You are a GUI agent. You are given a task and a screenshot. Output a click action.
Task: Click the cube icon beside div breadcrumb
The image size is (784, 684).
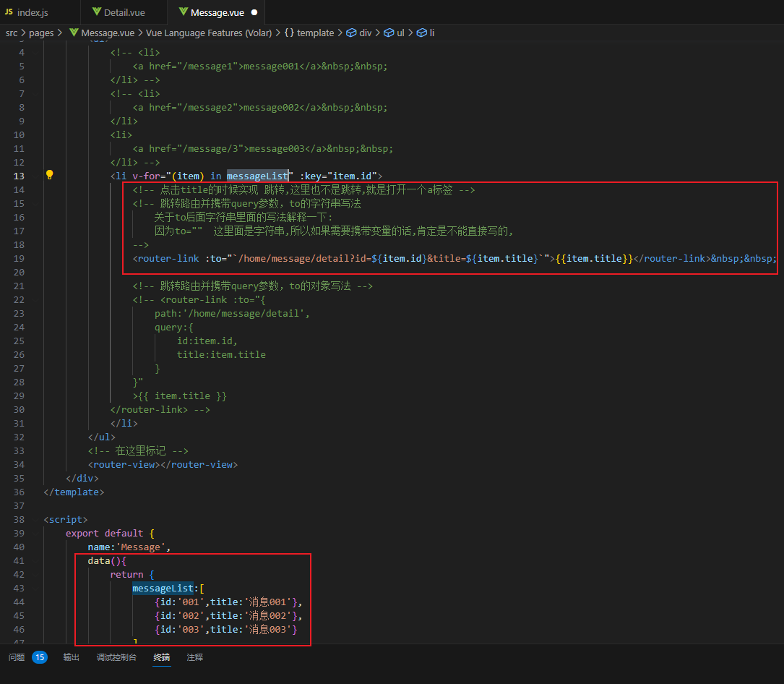coord(351,33)
